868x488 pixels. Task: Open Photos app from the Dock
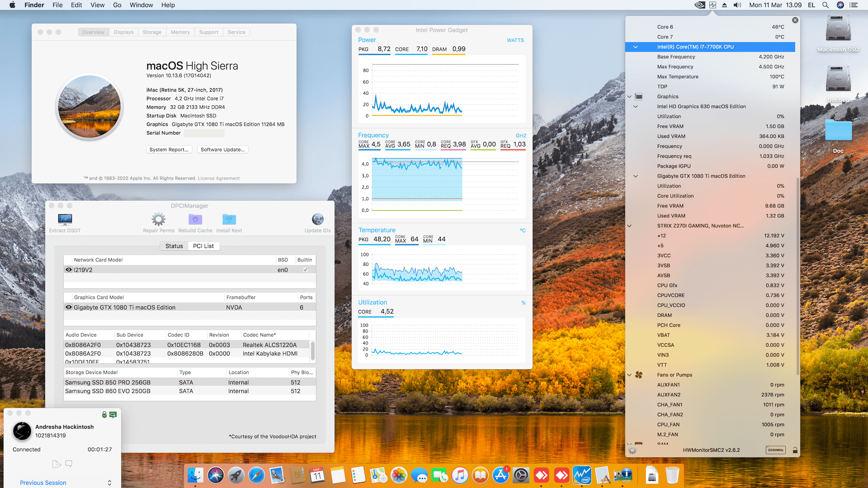(x=399, y=475)
